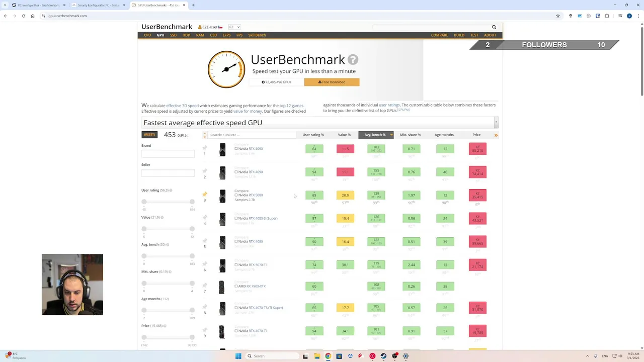Tick the Nvidia RTX 5080 compare checkbox

pyautogui.click(x=236, y=195)
